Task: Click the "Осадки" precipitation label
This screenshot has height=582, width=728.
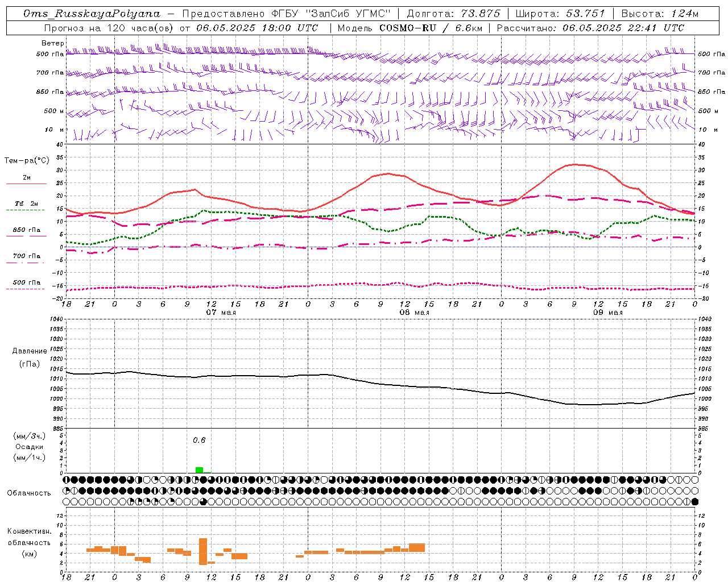Action: (29, 447)
